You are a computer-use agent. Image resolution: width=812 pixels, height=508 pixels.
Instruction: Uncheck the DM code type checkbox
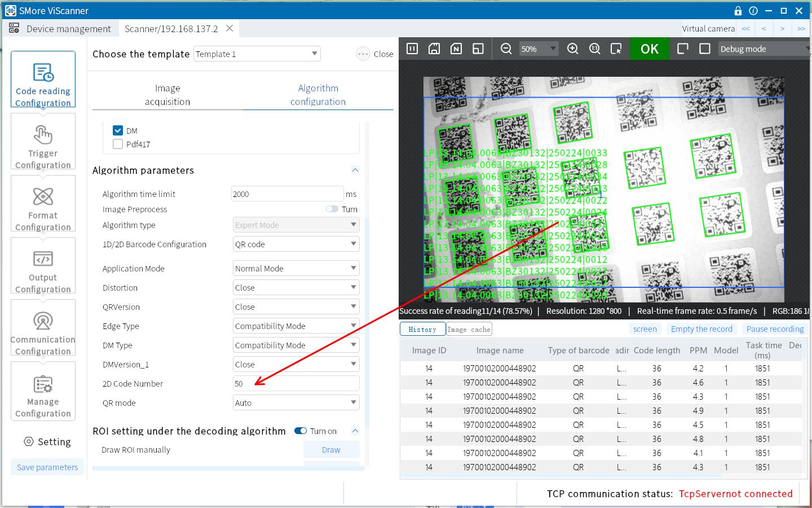coord(118,130)
